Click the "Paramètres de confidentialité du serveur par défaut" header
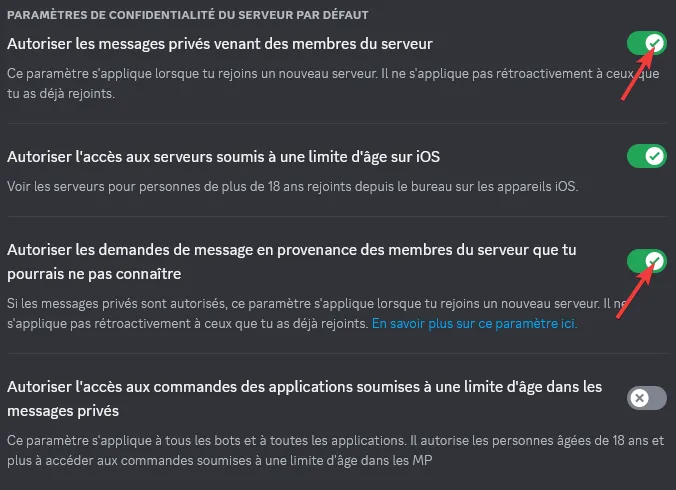 190,15
